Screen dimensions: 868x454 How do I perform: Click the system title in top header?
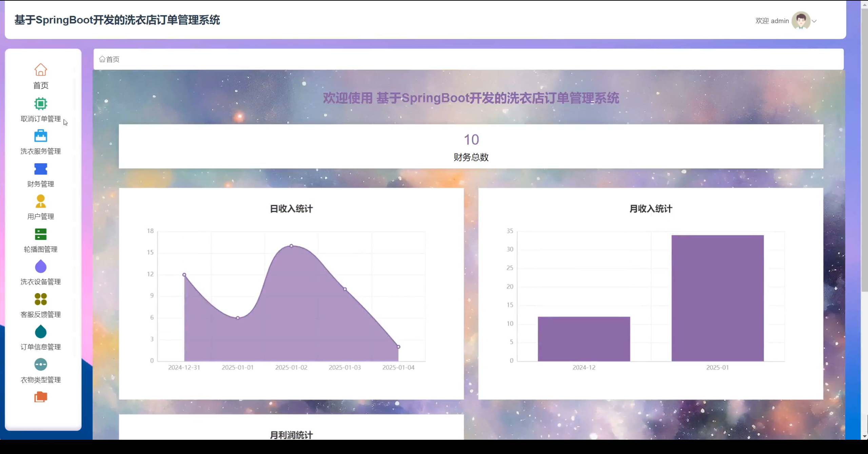(x=117, y=20)
